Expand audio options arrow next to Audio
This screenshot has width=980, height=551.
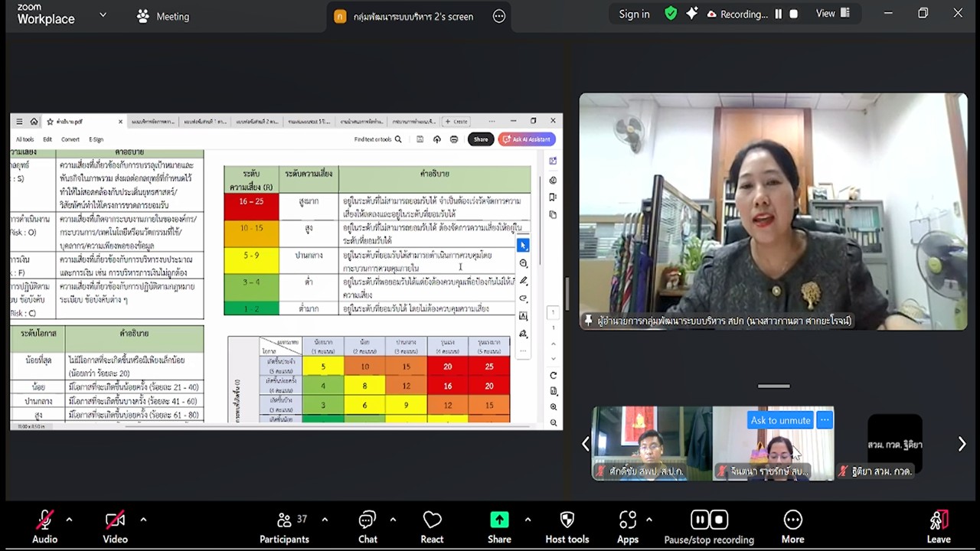click(x=69, y=520)
